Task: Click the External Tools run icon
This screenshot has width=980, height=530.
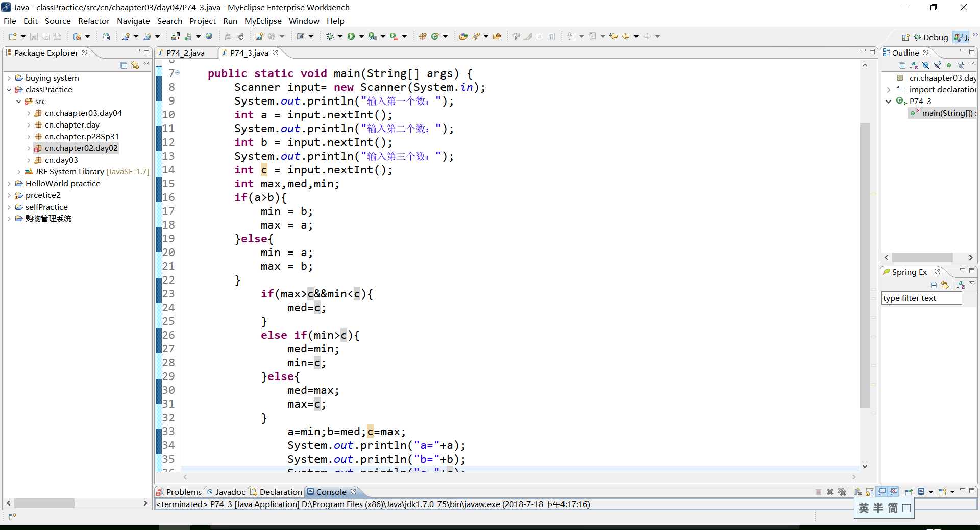Action: click(x=394, y=36)
